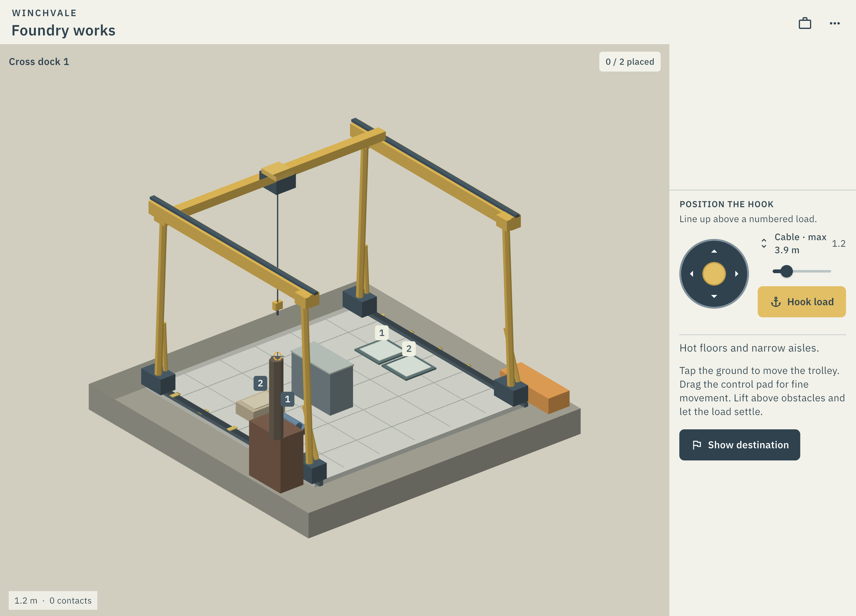The width and height of the screenshot is (856, 616).
Task: Click the 'Cross dock 1' level label
Action: coord(39,62)
